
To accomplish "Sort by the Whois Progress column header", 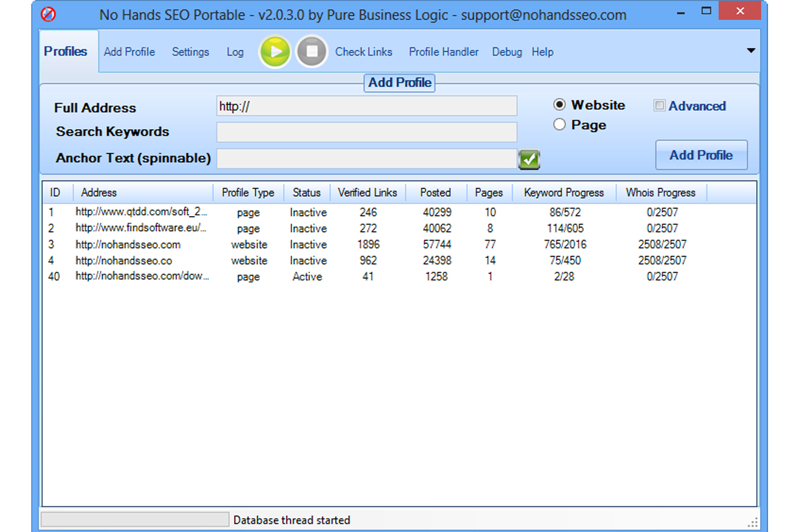I will 661,193.
